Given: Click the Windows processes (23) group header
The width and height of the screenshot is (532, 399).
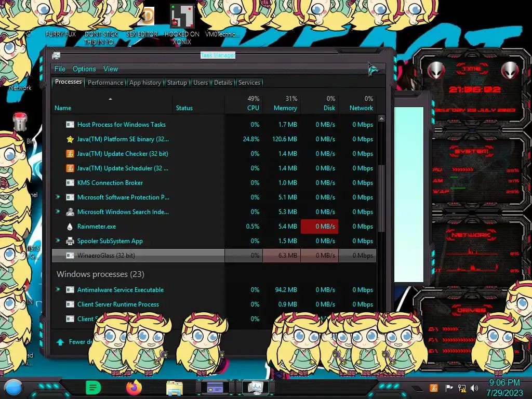Looking at the screenshot, I should click(100, 274).
